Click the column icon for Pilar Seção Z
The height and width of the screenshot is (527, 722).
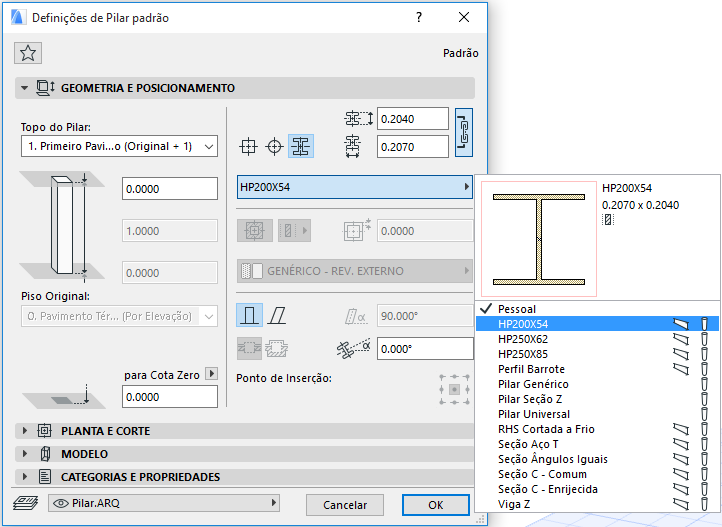[704, 400]
